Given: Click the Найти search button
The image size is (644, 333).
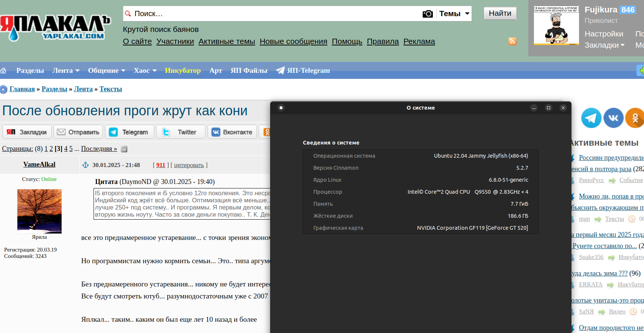Looking at the screenshot, I should (x=500, y=13).
